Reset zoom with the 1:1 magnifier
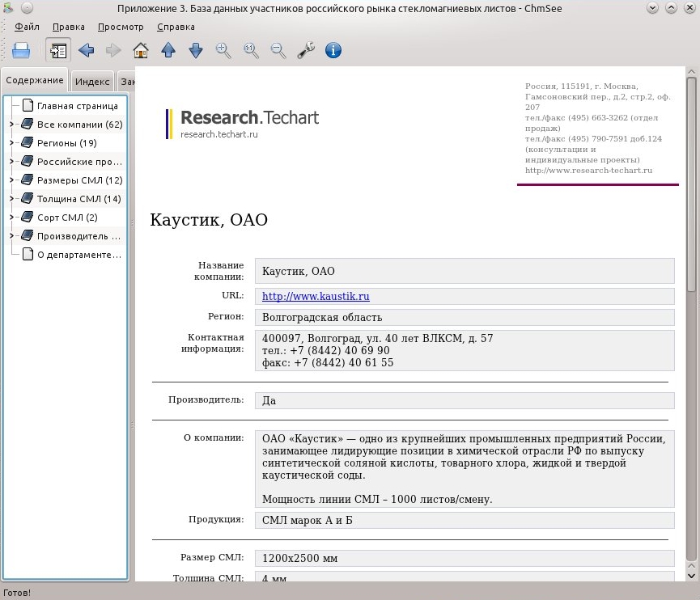This screenshot has height=600, width=700. point(251,50)
